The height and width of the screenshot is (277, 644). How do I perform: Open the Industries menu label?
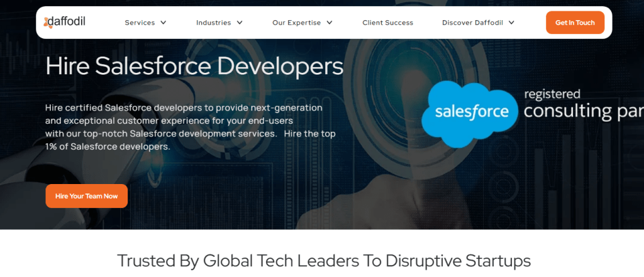214,23
